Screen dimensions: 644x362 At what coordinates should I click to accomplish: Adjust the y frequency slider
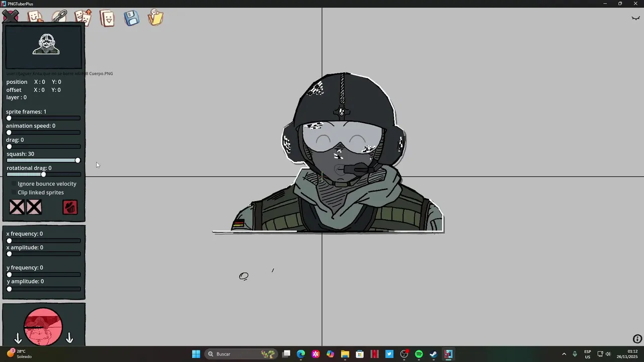43,275
